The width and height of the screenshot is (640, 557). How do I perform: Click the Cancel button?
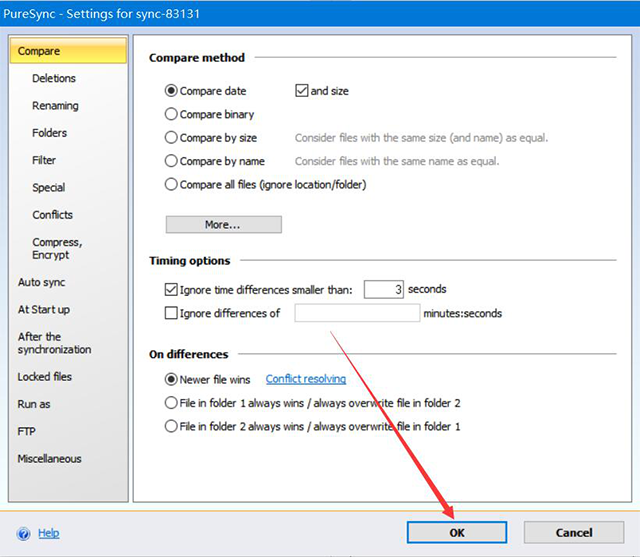click(x=574, y=533)
